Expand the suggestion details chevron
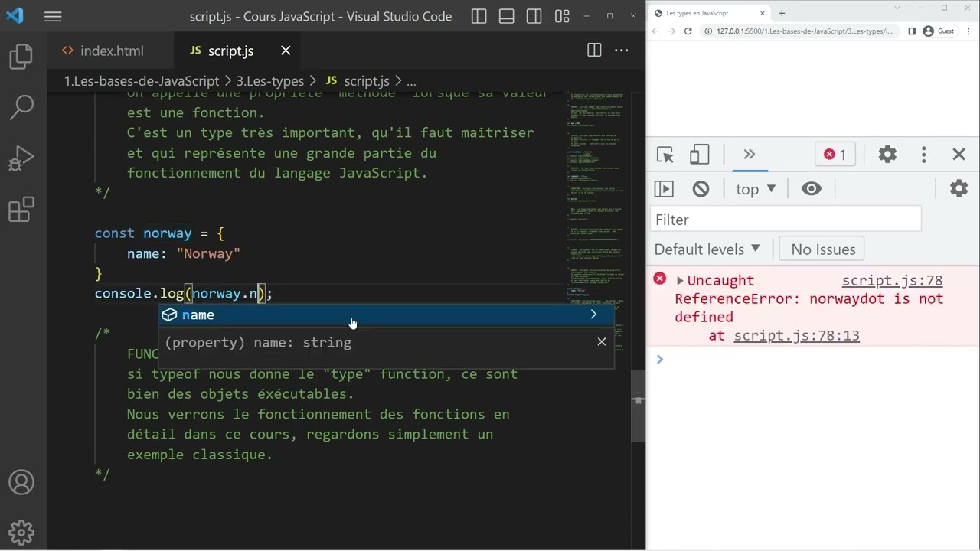980x551 pixels. pyautogui.click(x=593, y=315)
